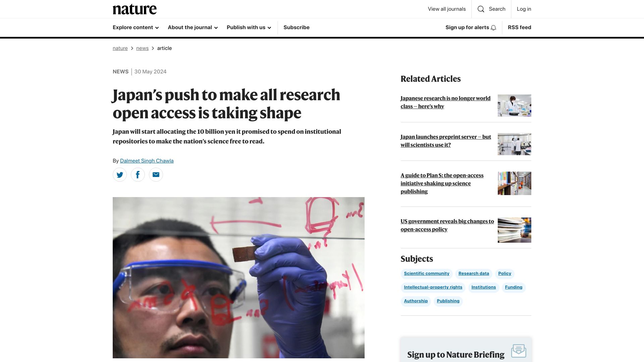Select the Intellectual-property rights tag
Screen dimensions: 644x362
click(433, 288)
